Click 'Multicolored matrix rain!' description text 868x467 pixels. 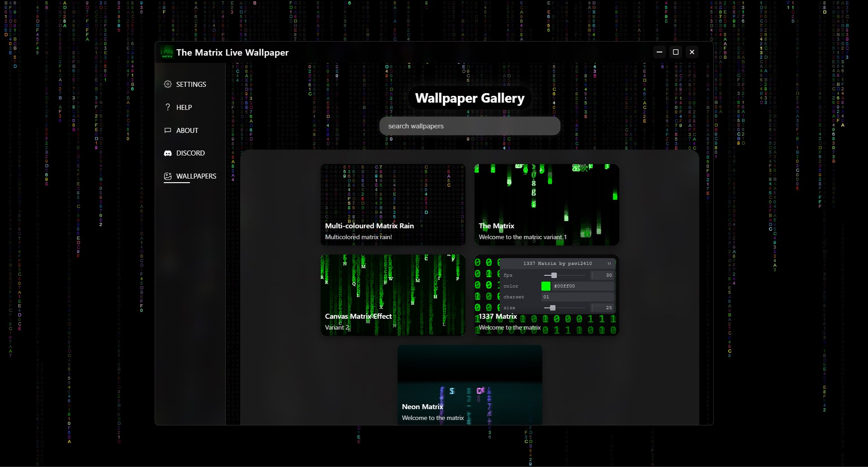[x=358, y=237]
